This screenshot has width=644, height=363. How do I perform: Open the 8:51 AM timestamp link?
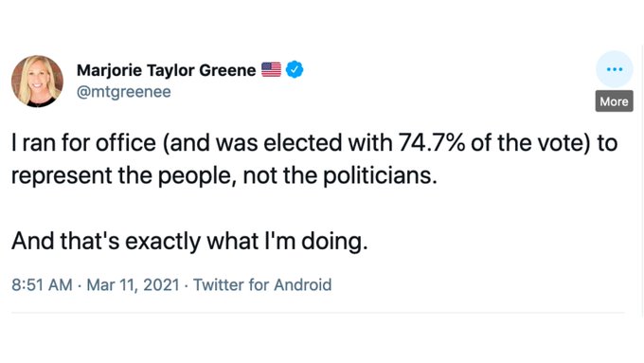coord(42,285)
